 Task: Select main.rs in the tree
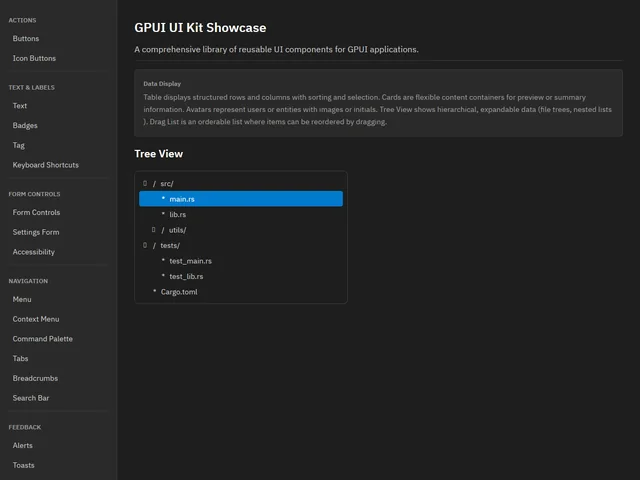pyautogui.click(x=241, y=199)
